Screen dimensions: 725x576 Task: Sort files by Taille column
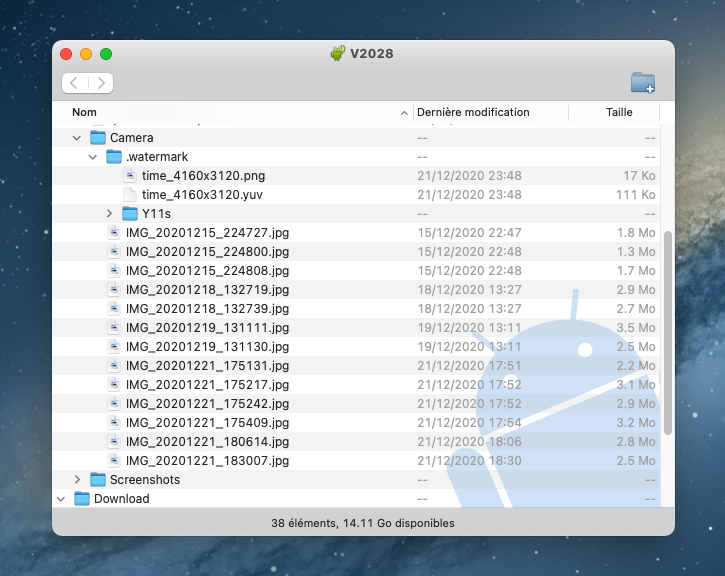click(x=619, y=112)
